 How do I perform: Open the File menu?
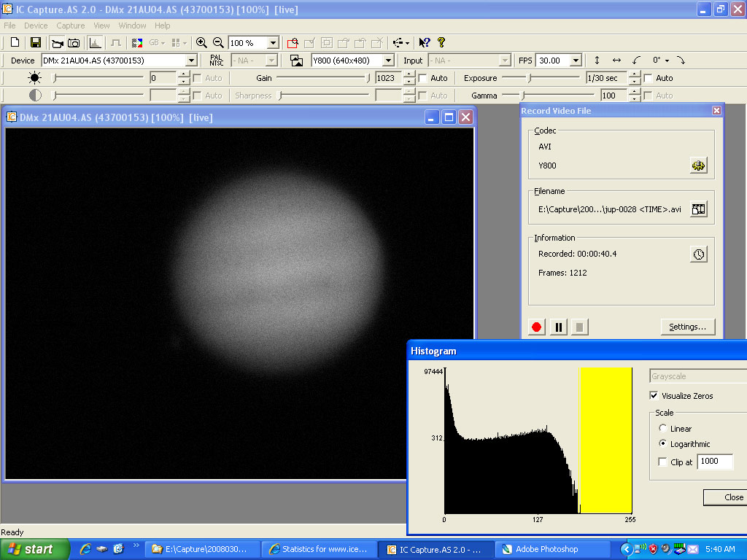(9, 26)
